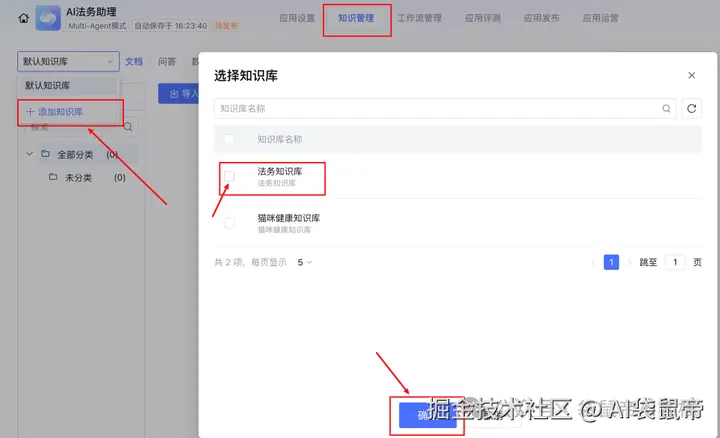Click the 猫咪健康知识库 name text
The height and width of the screenshot is (438, 720).
[288, 218]
